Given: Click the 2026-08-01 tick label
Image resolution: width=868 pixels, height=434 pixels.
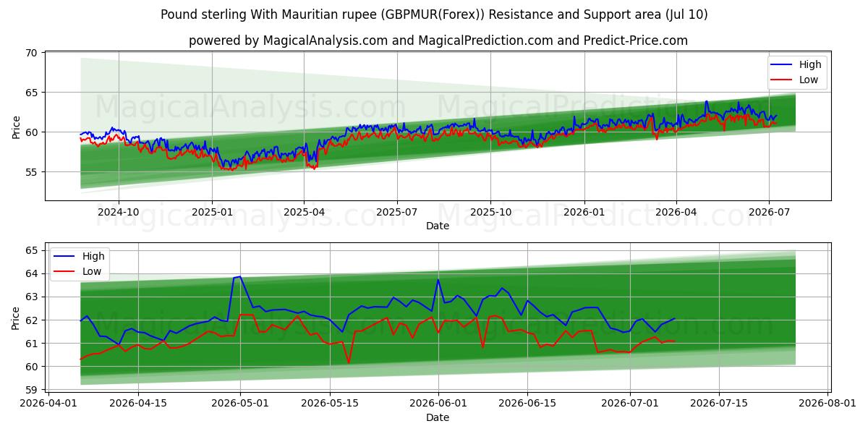Looking at the screenshot, I should pos(827,404).
